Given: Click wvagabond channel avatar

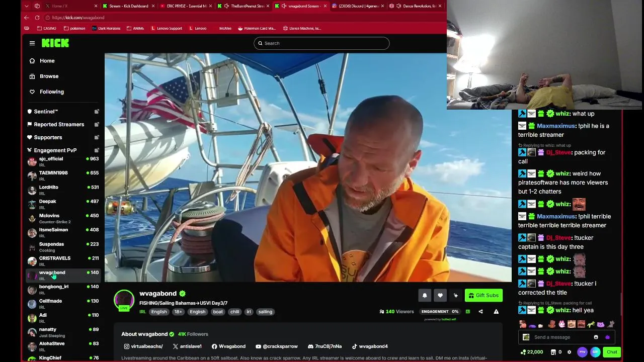Looking at the screenshot, I should coord(124,299).
